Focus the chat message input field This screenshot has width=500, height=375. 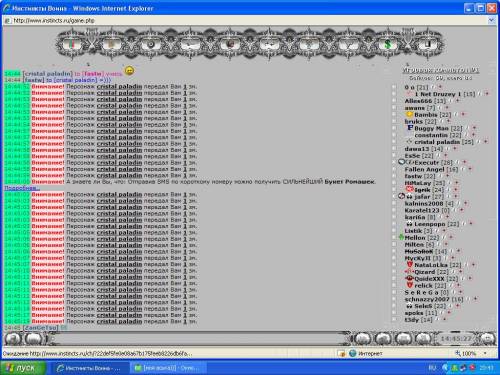click(198, 339)
